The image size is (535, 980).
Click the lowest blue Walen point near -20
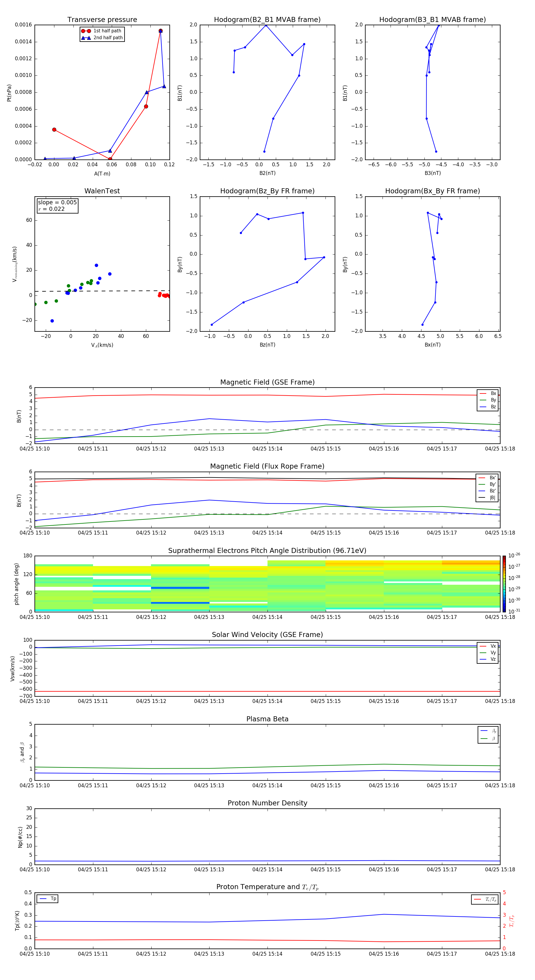pos(52,321)
